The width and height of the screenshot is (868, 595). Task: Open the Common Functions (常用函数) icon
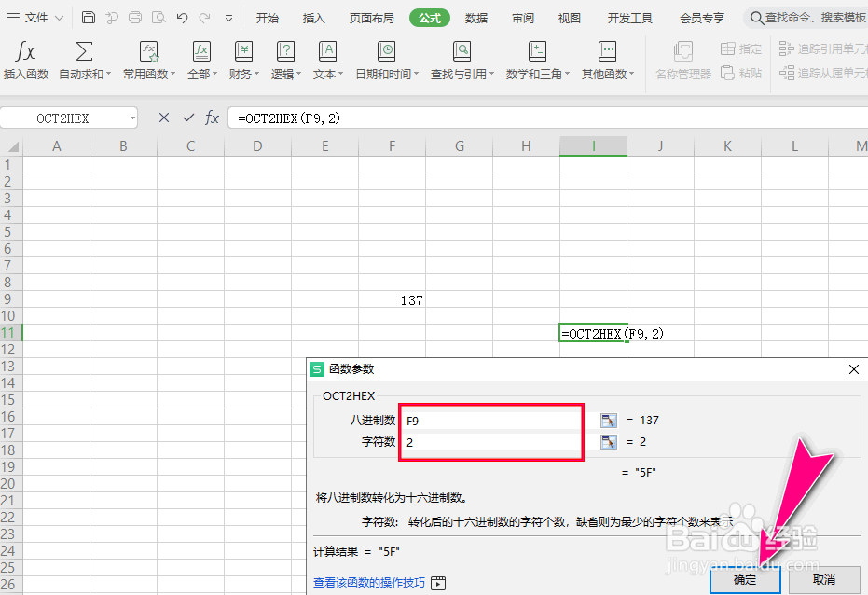pos(148,51)
